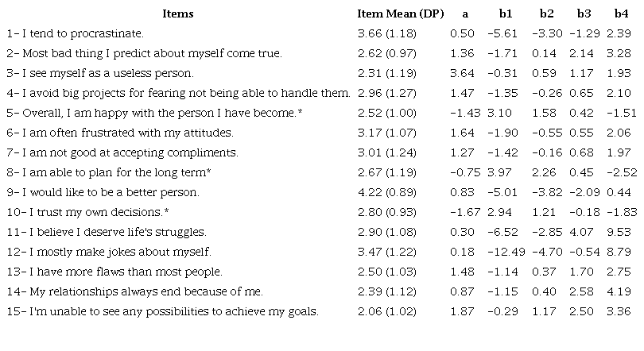Click the mean value 4.22 (0.89)
The image size is (644, 351).
pyautogui.click(x=386, y=192)
